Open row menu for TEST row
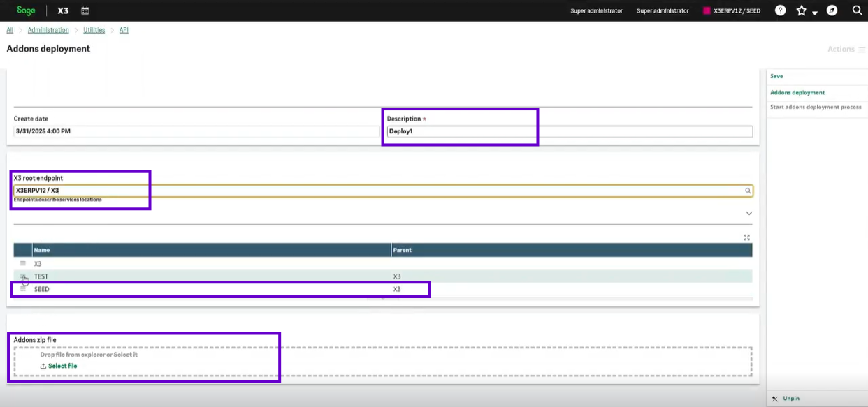The image size is (868, 407). pyautogui.click(x=22, y=276)
